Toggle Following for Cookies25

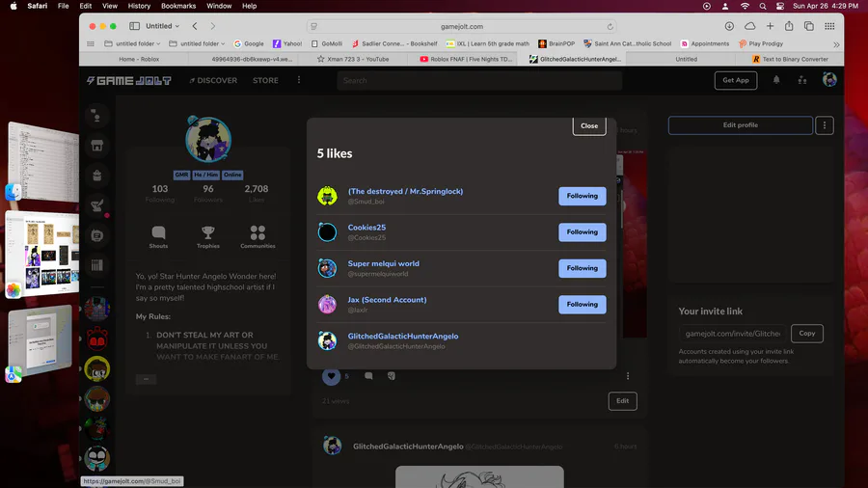(582, 232)
